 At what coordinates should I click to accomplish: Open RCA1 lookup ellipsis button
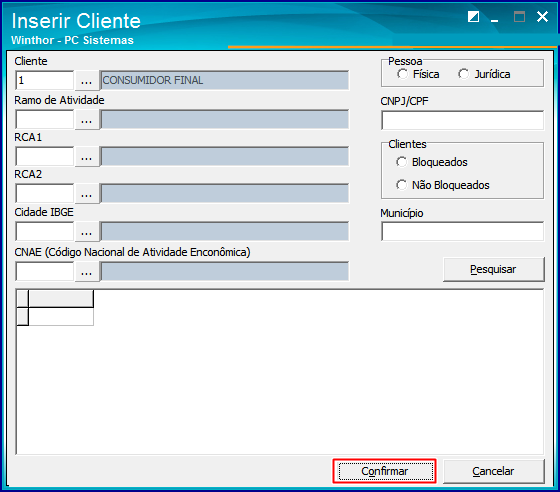(x=86, y=156)
